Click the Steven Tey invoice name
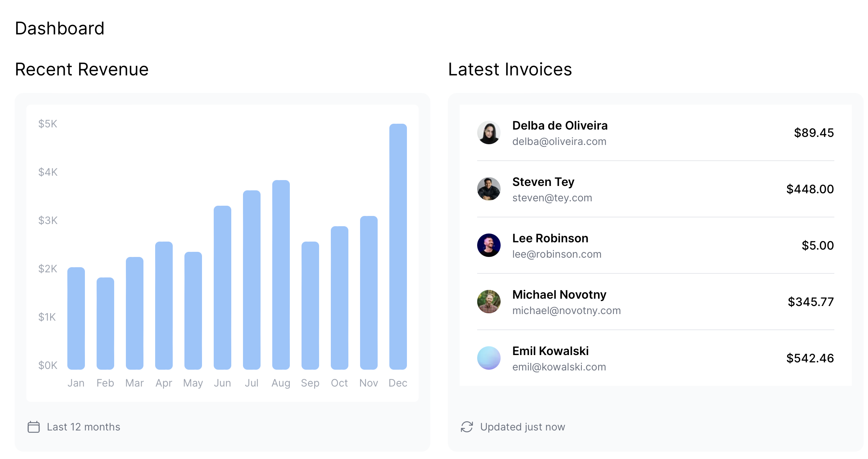The width and height of the screenshot is (868, 459). point(543,182)
